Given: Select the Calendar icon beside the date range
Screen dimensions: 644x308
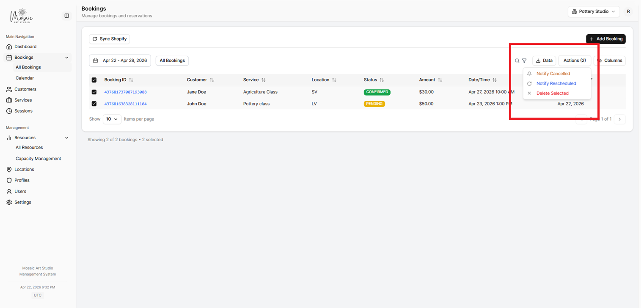Looking at the screenshot, I should [96, 60].
